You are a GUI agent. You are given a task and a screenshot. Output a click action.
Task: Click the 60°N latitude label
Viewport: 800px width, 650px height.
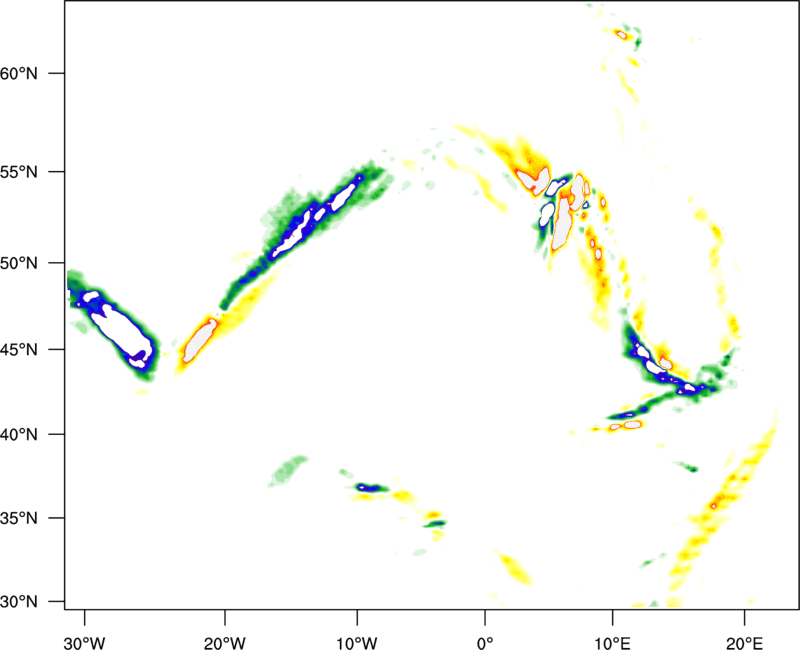point(19,73)
